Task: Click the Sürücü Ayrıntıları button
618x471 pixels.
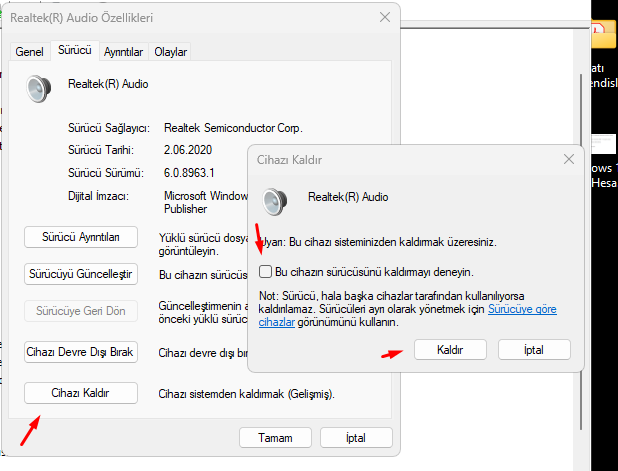Action: pos(81,237)
